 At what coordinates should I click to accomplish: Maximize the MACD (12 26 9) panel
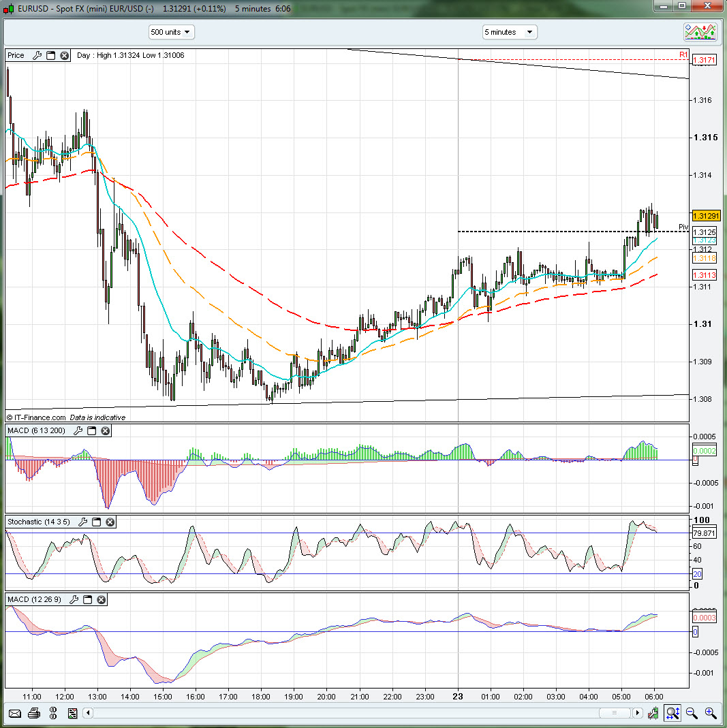88,600
